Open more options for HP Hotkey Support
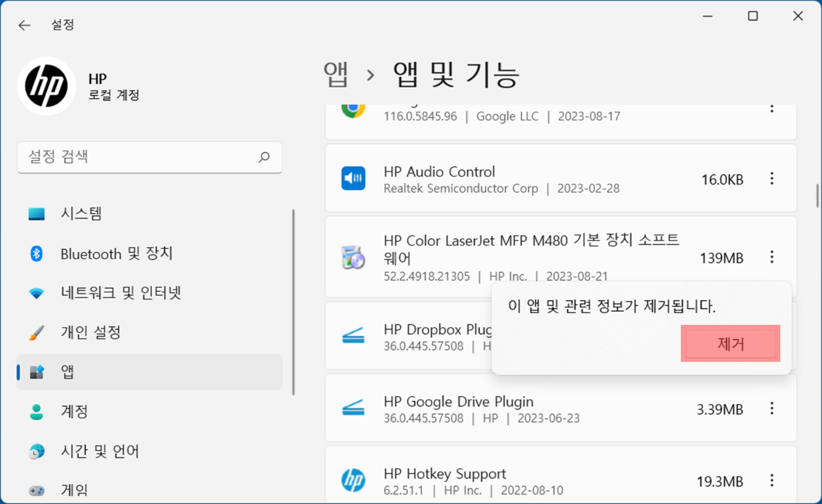Image resolution: width=822 pixels, height=504 pixels. tap(771, 481)
